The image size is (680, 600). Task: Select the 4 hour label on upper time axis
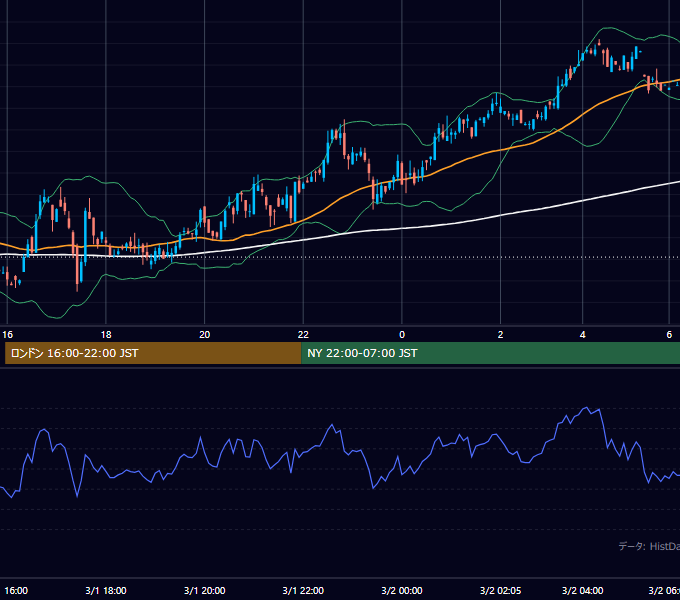pos(582,335)
